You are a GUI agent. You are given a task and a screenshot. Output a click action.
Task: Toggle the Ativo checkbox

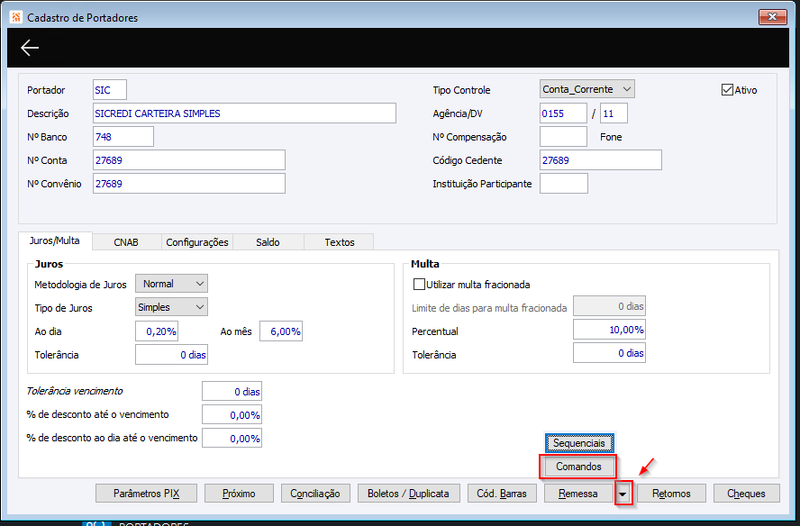pyautogui.click(x=727, y=90)
